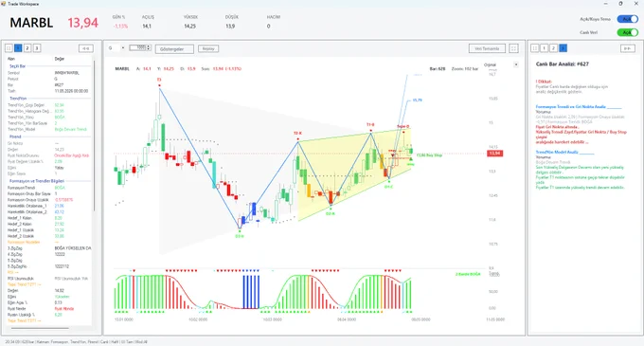
Task: Click the Canlı Bar Analizi #627 heading
Action: [x=563, y=64]
